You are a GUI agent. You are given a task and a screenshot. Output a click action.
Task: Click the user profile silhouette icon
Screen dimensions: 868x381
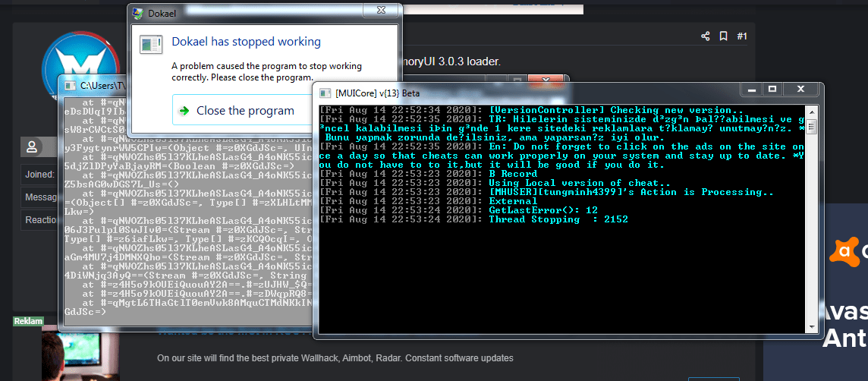(x=33, y=147)
